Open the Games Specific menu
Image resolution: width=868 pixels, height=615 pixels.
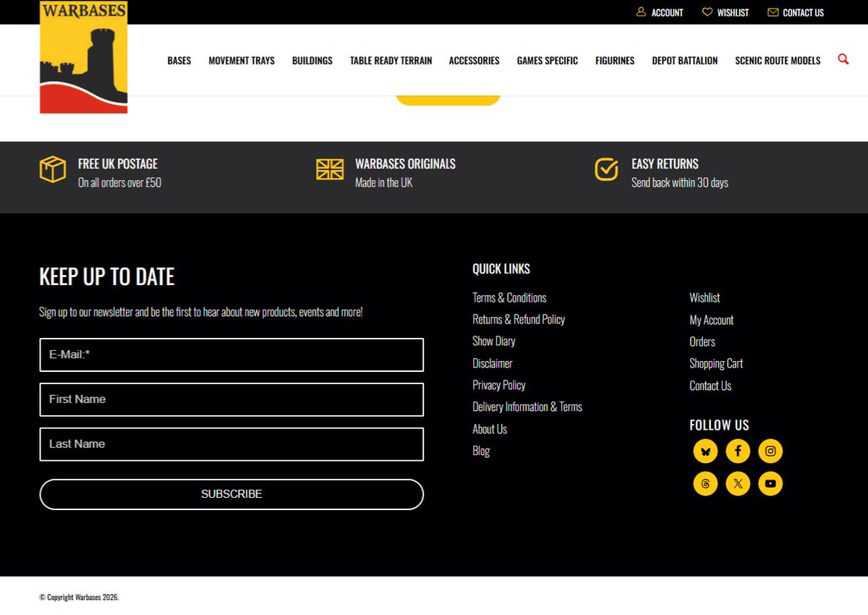[x=548, y=61]
